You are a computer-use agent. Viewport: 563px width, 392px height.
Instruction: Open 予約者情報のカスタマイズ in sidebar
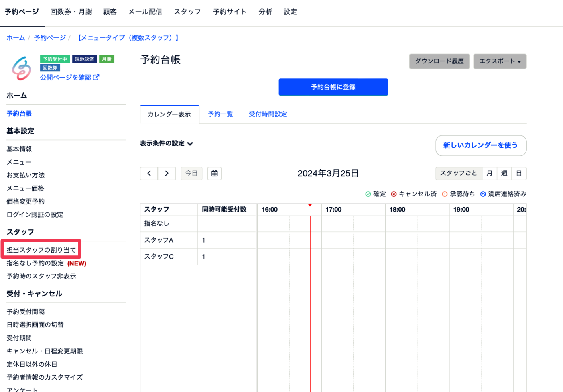point(45,378)
